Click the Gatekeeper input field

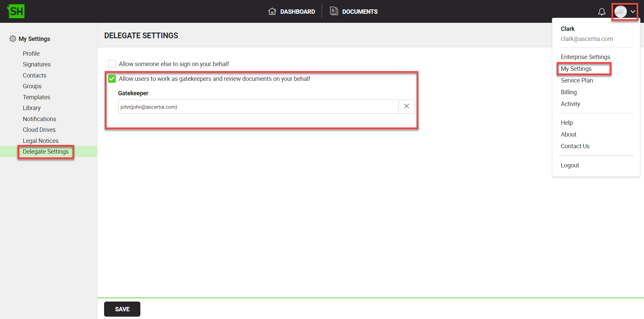pos(258,107)
